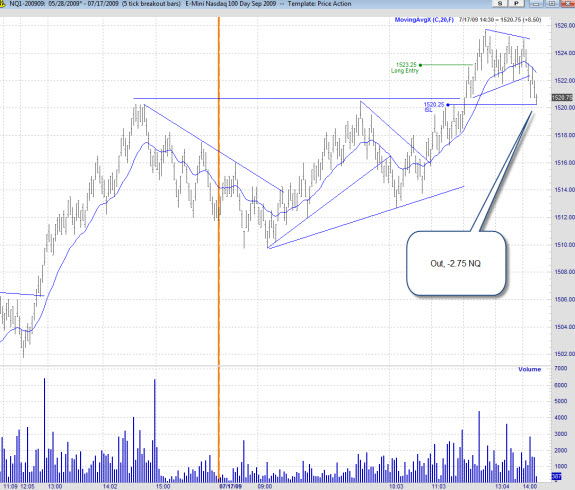Click the 14:00 time axis label

coord(530,487)
